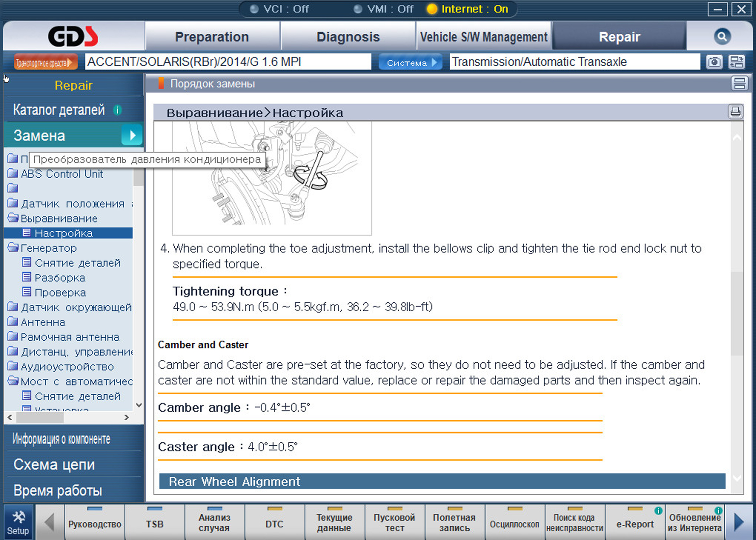The height and width of the screenshot is (540, 756).
Task: Click the vehicle model field
Action: 227,62
